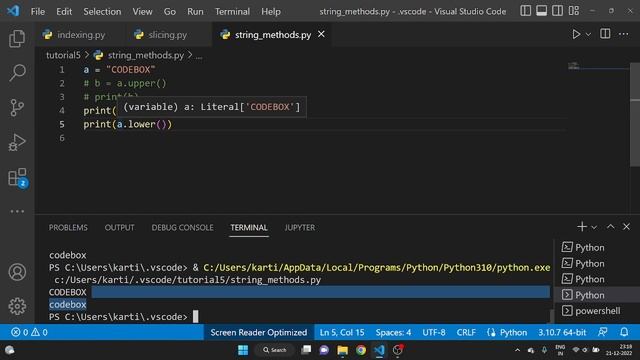Open the Help menu

[271, 11]
